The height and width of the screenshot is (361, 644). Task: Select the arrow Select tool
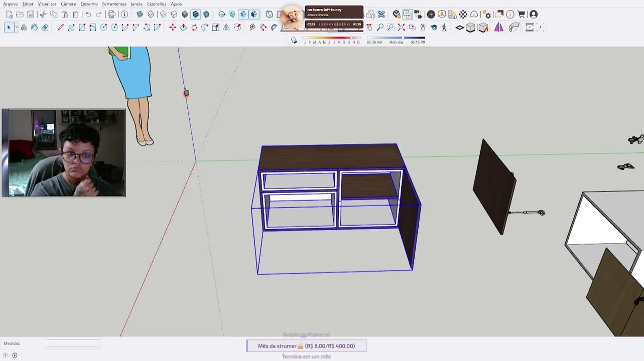coord(9,28)
